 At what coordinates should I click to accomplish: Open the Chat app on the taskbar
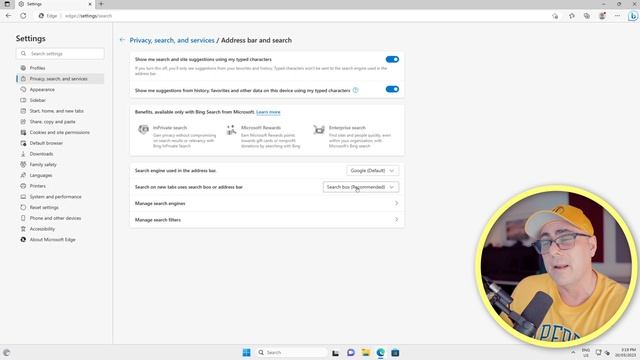coord(351,353)
